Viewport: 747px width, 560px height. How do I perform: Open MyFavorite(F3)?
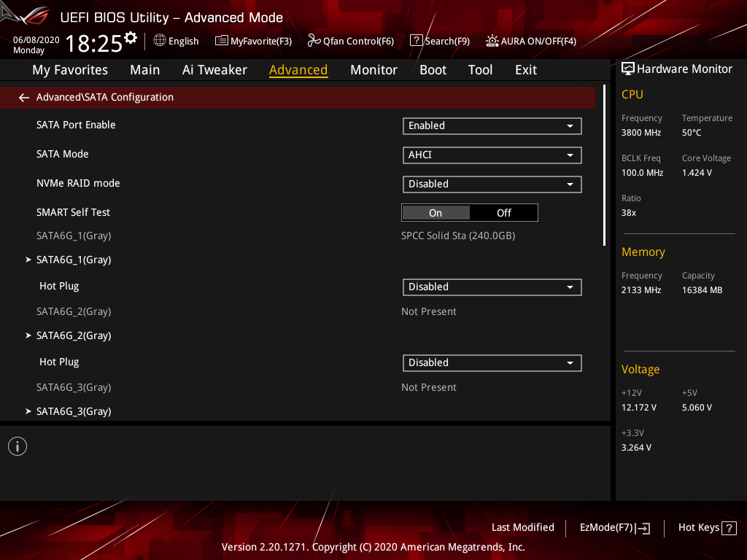tap(253, 41)
